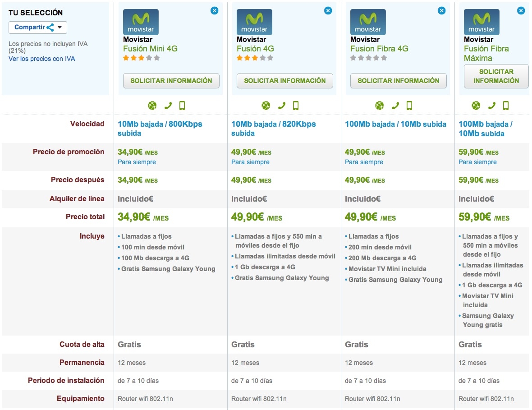532x410 pixels.
Task: Click the internet globe icon under Fusión Mini 4G
Action: tap(152, 106)
